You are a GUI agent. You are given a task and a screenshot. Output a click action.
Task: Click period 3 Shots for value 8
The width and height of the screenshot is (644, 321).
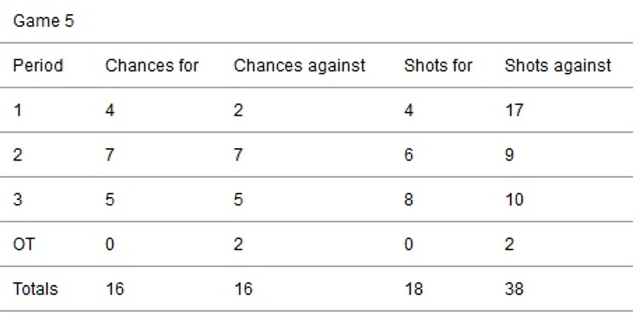(408, 199)
